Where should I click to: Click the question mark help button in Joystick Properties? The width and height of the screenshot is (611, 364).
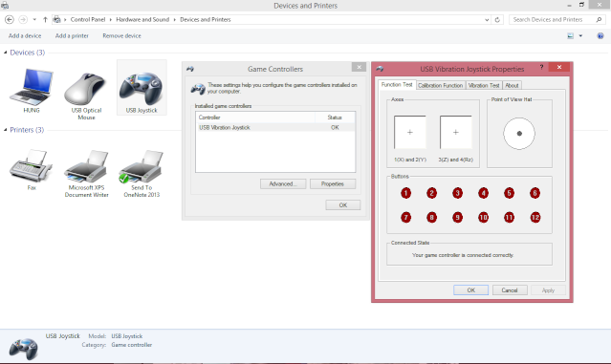point(541,67)
